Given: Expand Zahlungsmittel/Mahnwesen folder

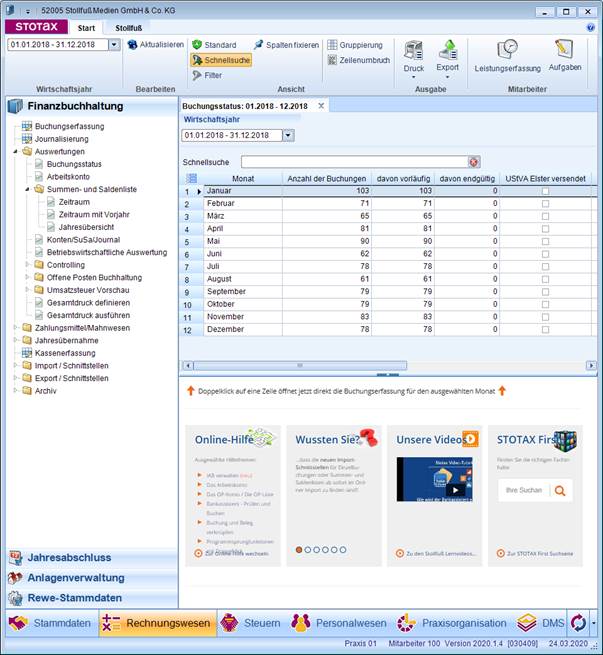Looking at the screenshot, I should 15,328.
